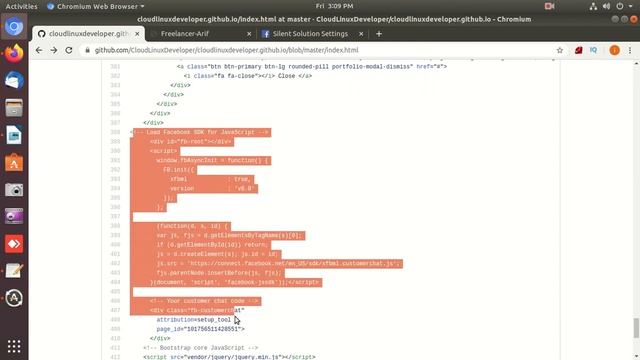The width and height of the screenshot is (640, 360).
Task: Bookmark this page with the star icon
Action: 560,50
